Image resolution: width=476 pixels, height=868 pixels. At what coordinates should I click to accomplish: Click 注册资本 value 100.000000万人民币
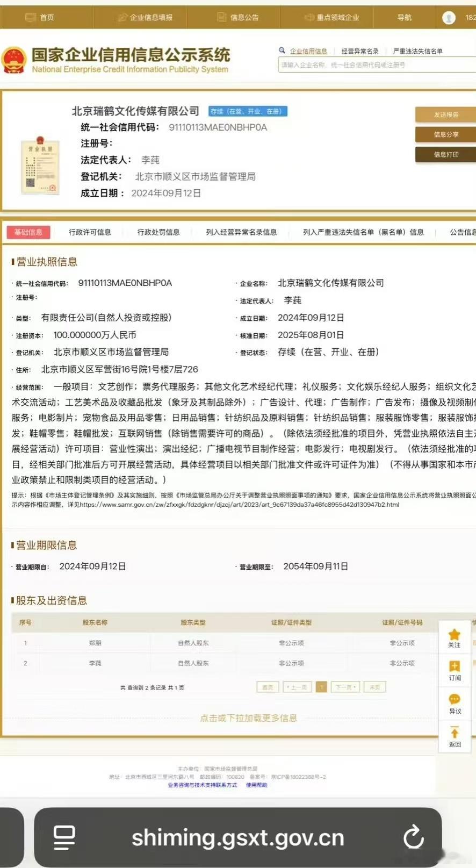point(95,335)
